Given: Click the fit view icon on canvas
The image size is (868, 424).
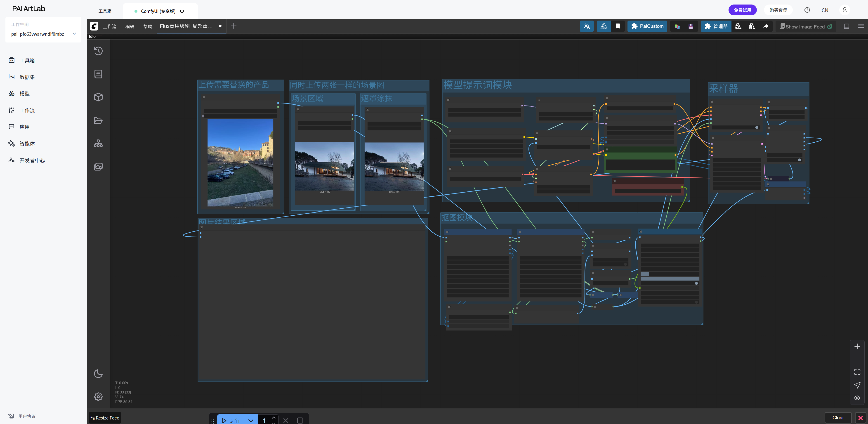Looking at the screenshot, I should click(857, 372).
